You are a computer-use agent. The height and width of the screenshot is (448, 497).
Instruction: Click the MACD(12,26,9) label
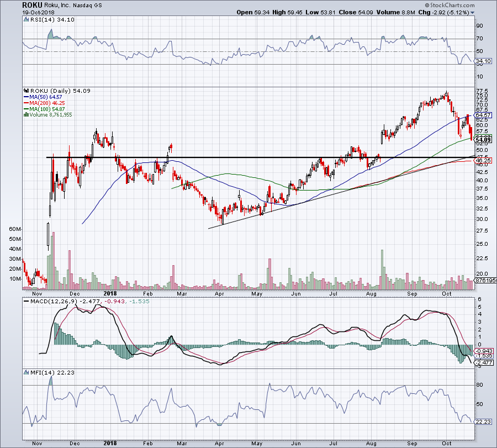pos(54,301)
